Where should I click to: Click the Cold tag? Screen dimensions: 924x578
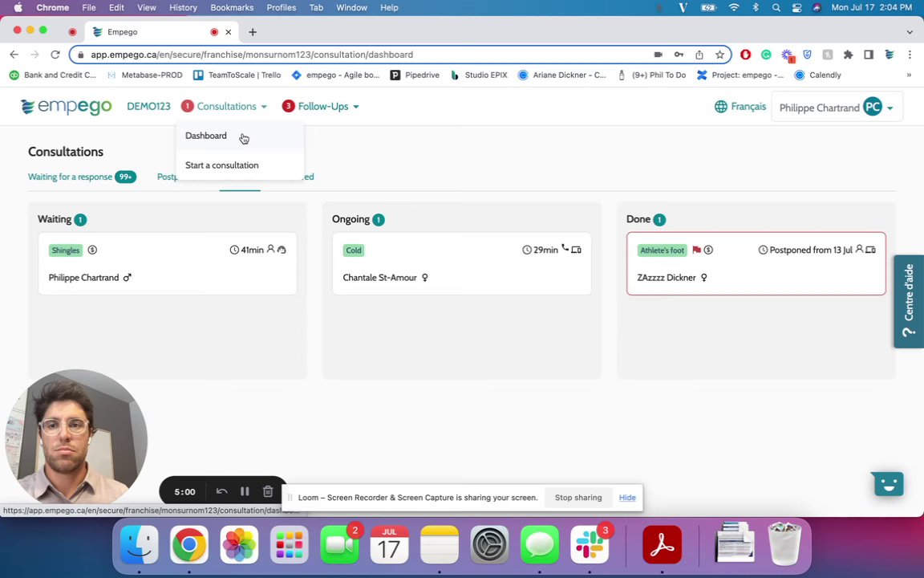(x=354, y=250)
